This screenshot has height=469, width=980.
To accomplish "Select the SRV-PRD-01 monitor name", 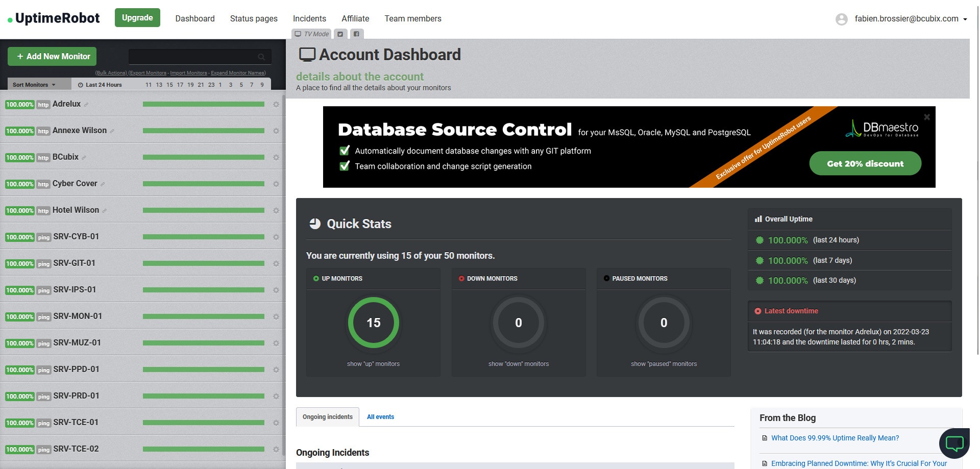I will (x=77, y=396).
